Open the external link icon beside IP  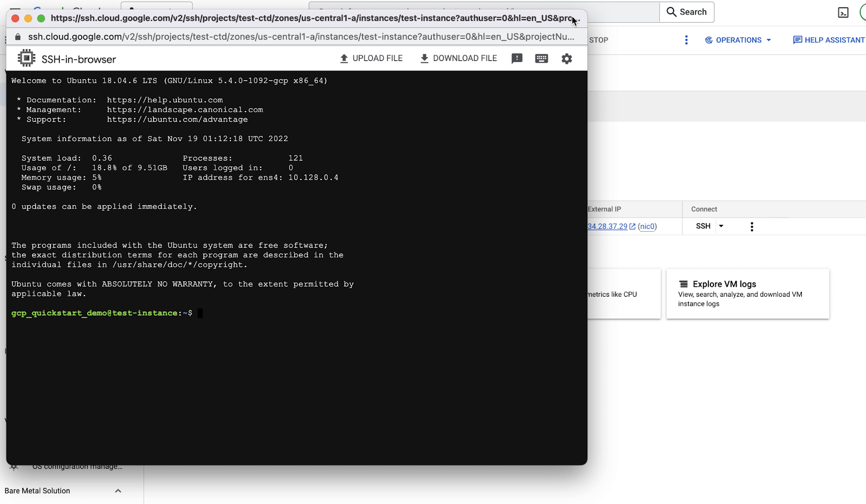632,226
